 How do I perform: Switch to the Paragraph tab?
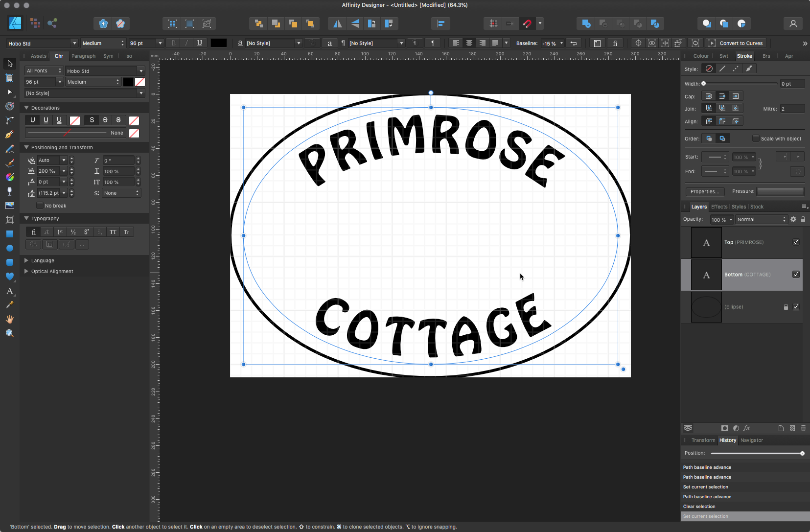coord(83,56)
